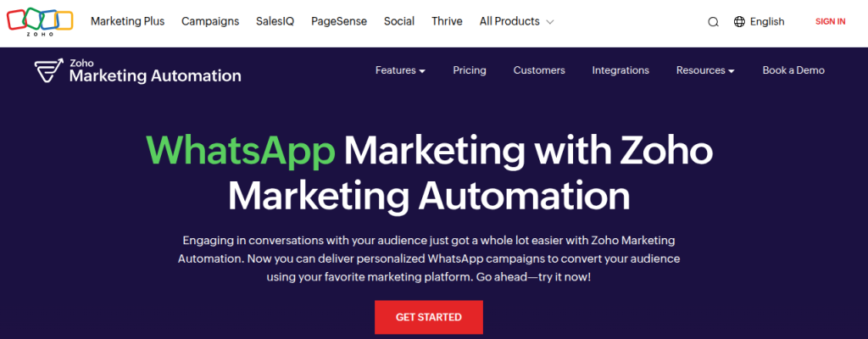The image size is (868, 339).
Task: Expand the All Products dropdown
Action: pos(516,21)
